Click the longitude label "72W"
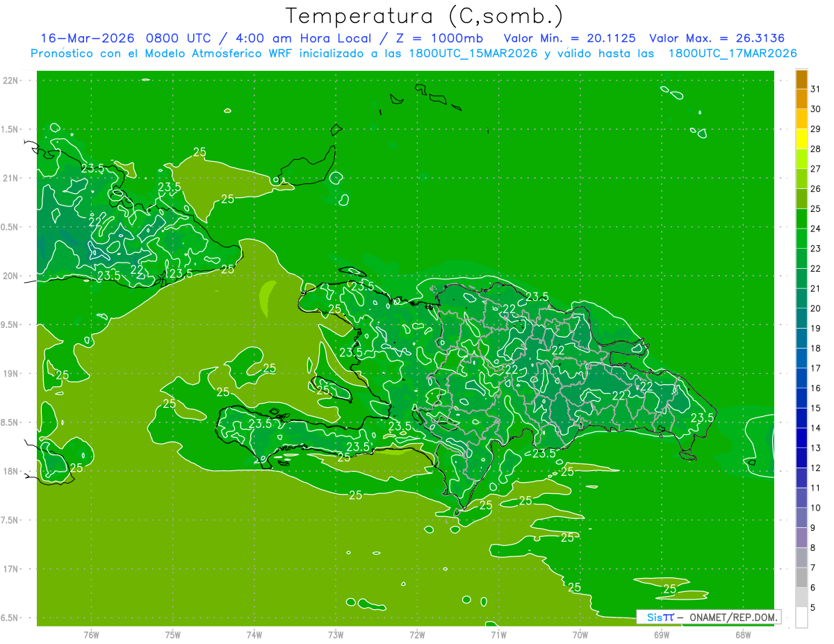 (x=418, y=634)
